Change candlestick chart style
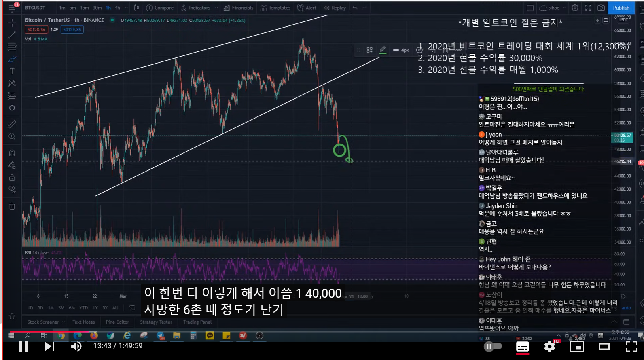The height and width of the screenshot is (360, 644). tap(136, 8)
